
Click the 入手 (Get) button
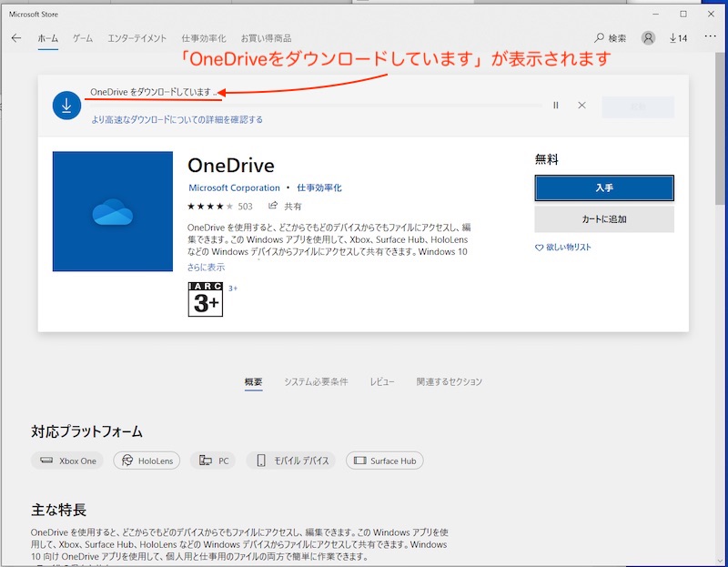604,188
